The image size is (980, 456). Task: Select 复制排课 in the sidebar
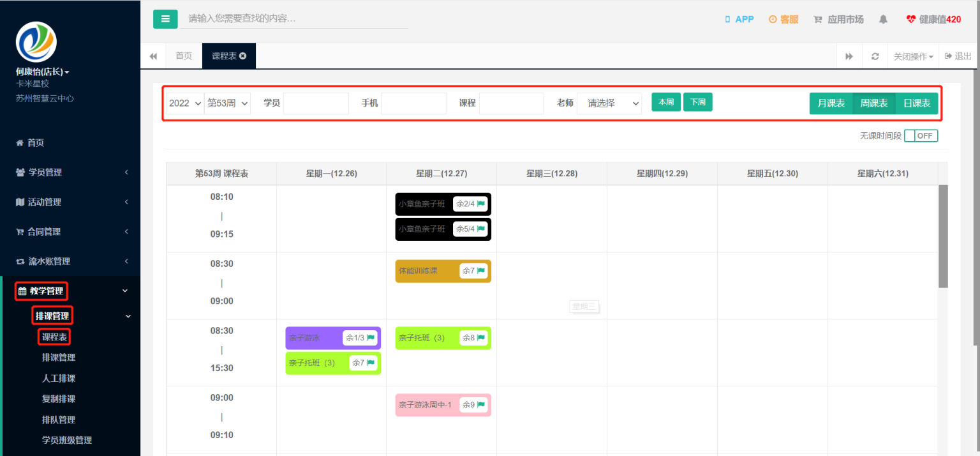(59, 399)
